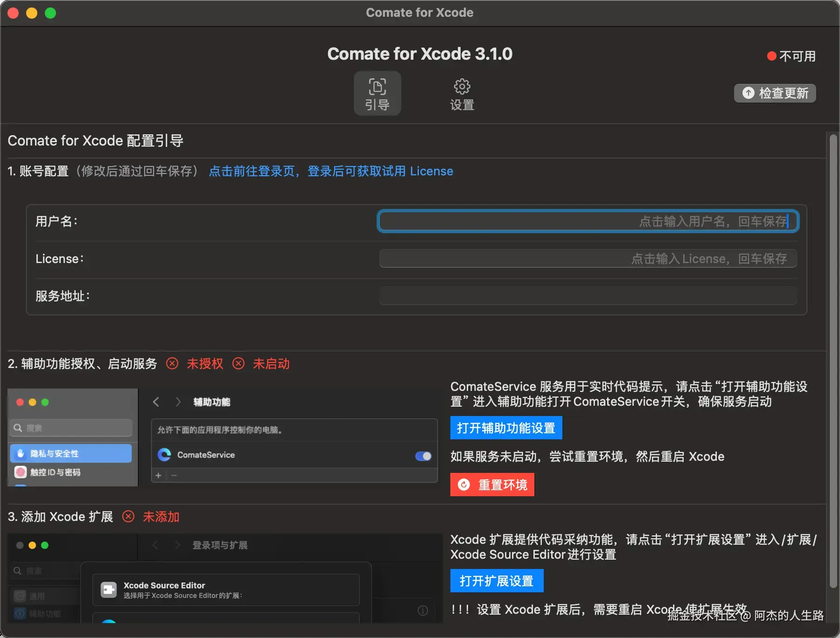This screenshot has height=638, width=840.
Task: Click the X-circle icon next to 未授权
Action: (172, 363)
